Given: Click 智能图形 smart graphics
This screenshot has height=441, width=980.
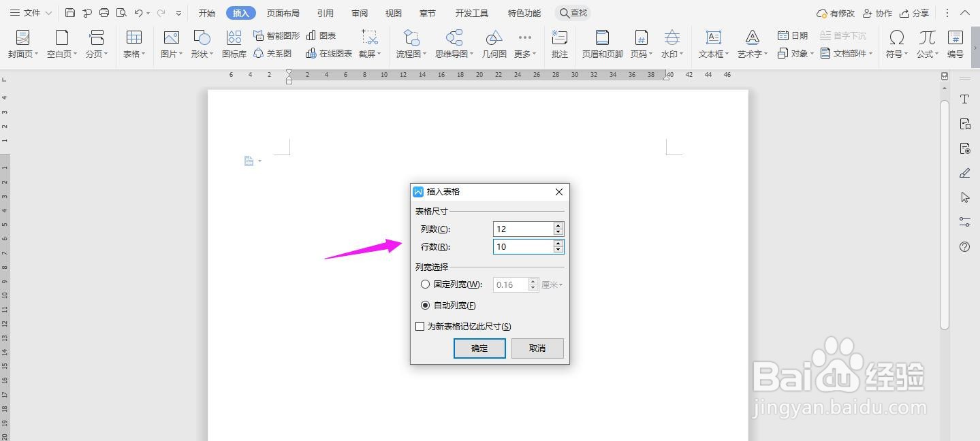Looking at the screenshot, I should point(276,35).
